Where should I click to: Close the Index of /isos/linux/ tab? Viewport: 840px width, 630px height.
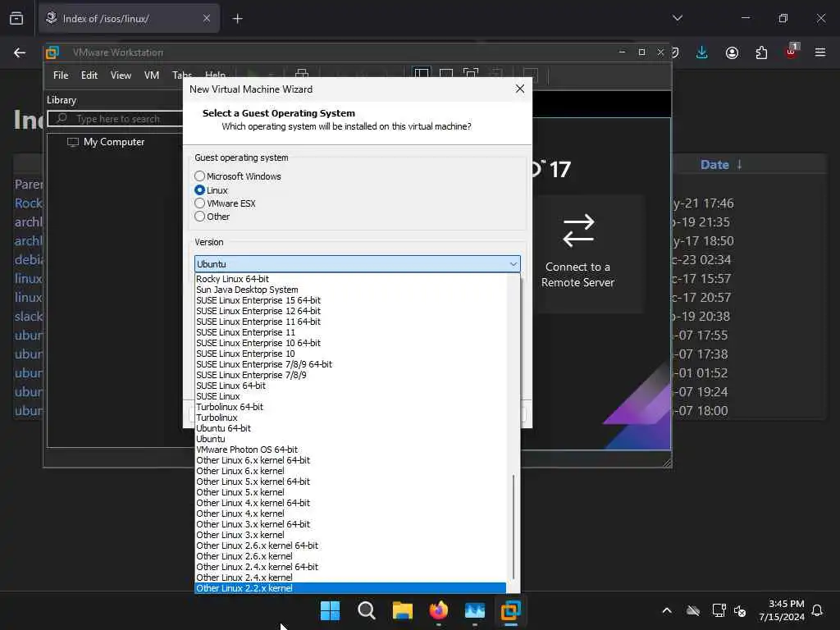point(207,19)
